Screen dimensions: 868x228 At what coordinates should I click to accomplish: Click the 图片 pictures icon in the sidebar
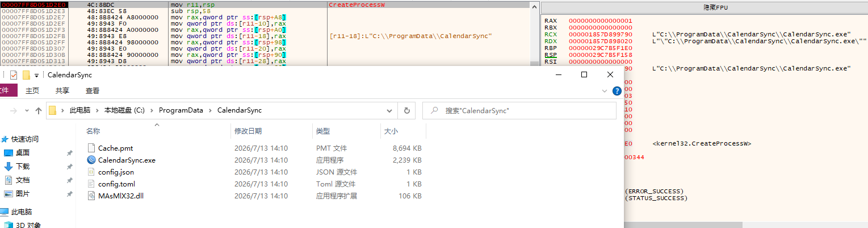9,193
